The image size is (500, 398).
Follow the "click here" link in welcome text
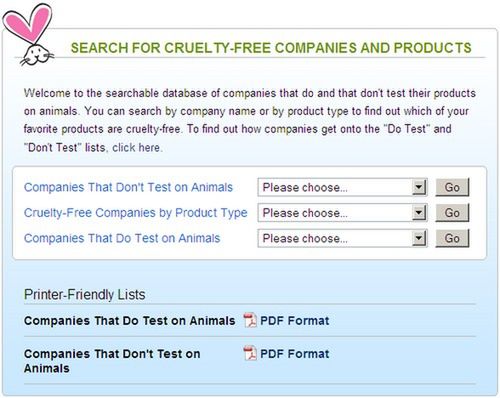tap(137, 147)
